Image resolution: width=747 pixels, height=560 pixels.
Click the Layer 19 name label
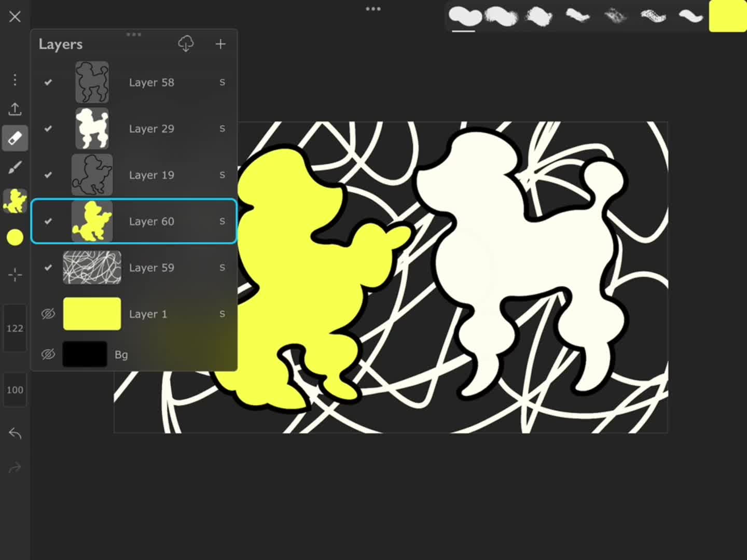(x=151, y=175)
